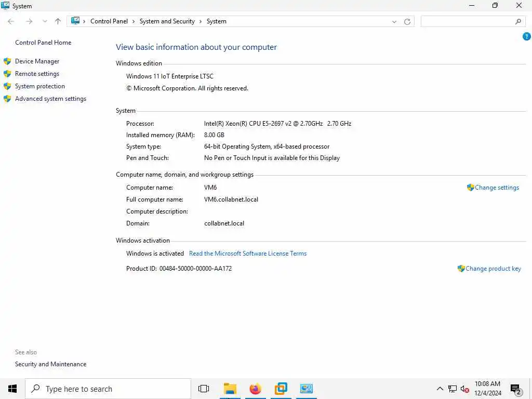This screenshot has width=532, height=399.
Task: Click shield icon beside Advanced system settings
Action: [x=7, y=99]
